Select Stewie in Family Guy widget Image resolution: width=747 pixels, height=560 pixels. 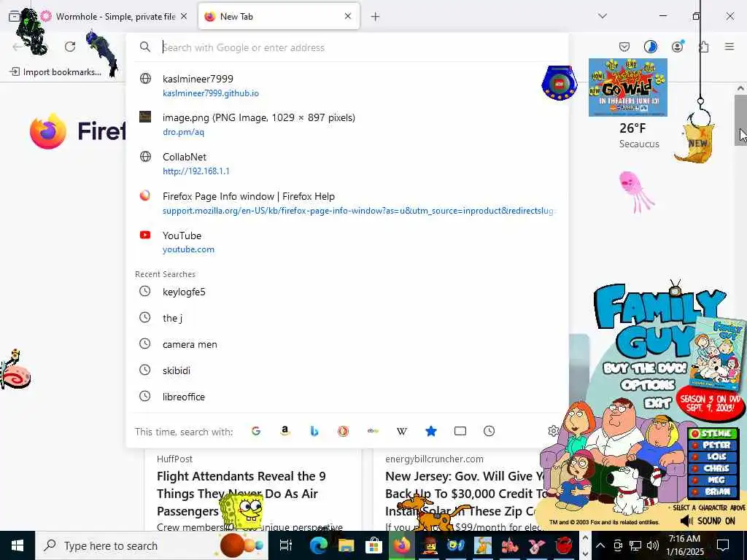coord(713,433)
